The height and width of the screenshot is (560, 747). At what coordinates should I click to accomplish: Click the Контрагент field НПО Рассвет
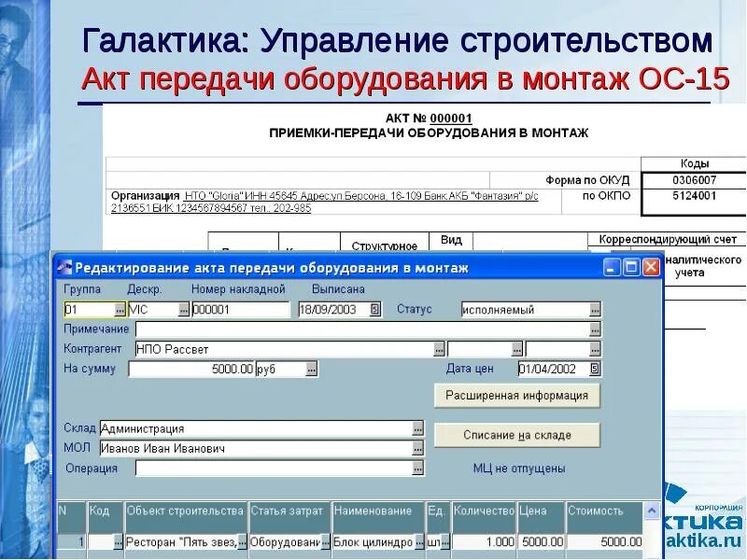point(285,349)
